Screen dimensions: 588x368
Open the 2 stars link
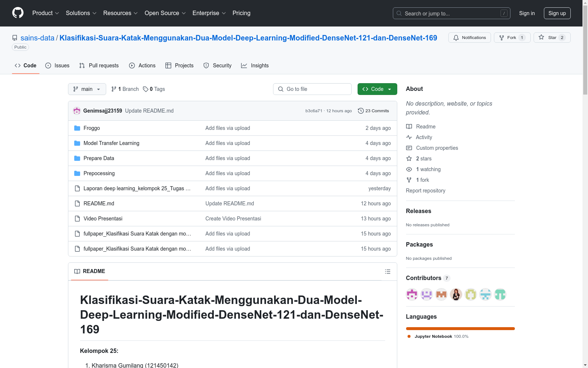[x=424, y=159]
